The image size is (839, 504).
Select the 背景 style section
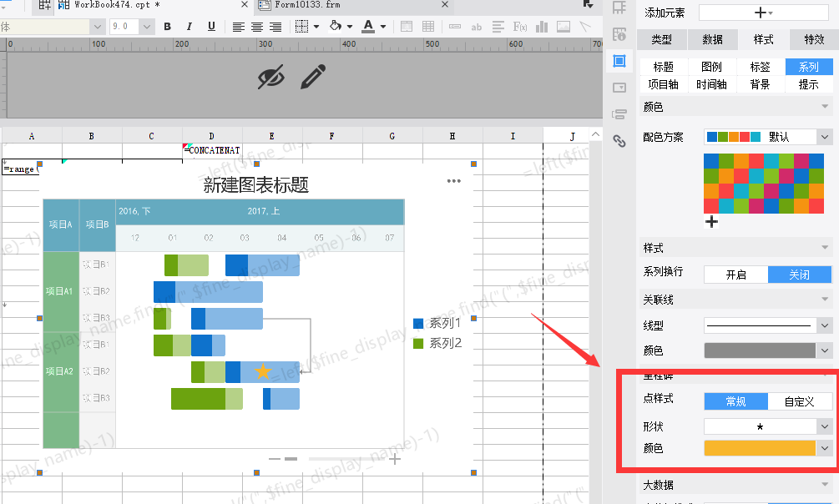pos(760,84)
